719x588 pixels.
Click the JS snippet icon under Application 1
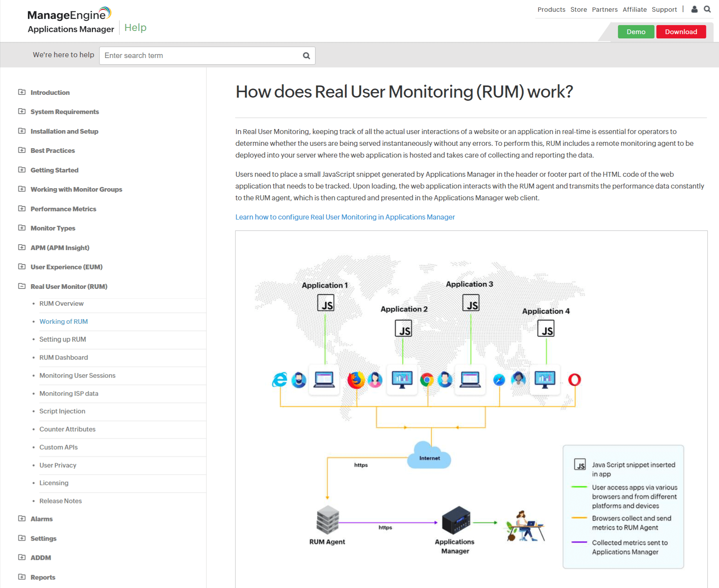(x=326, y=303)
